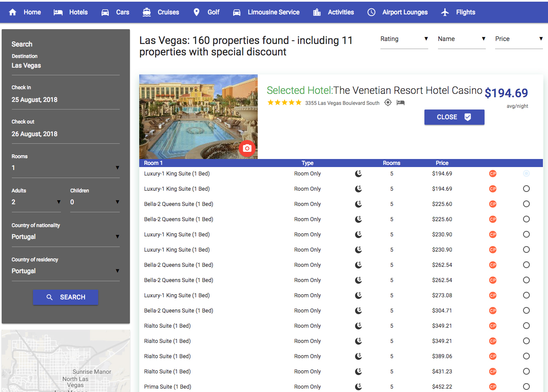Click the map location target icon beside the address
Image resolution: width=548 pixels, height=392 pixels.
[388, 102]
